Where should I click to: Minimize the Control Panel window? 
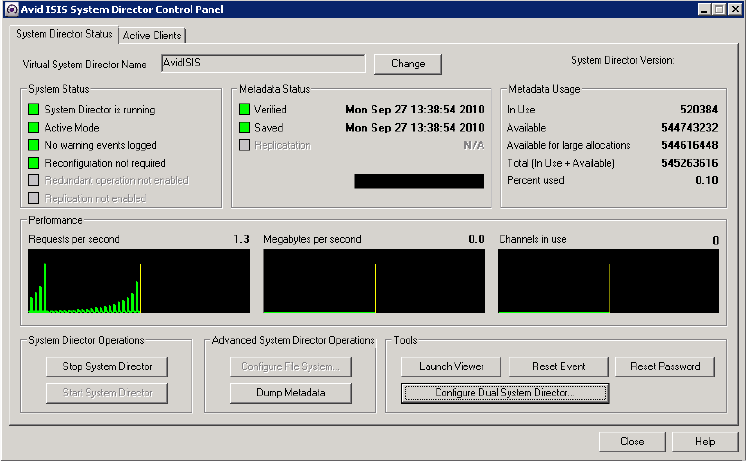pos(705,9)
